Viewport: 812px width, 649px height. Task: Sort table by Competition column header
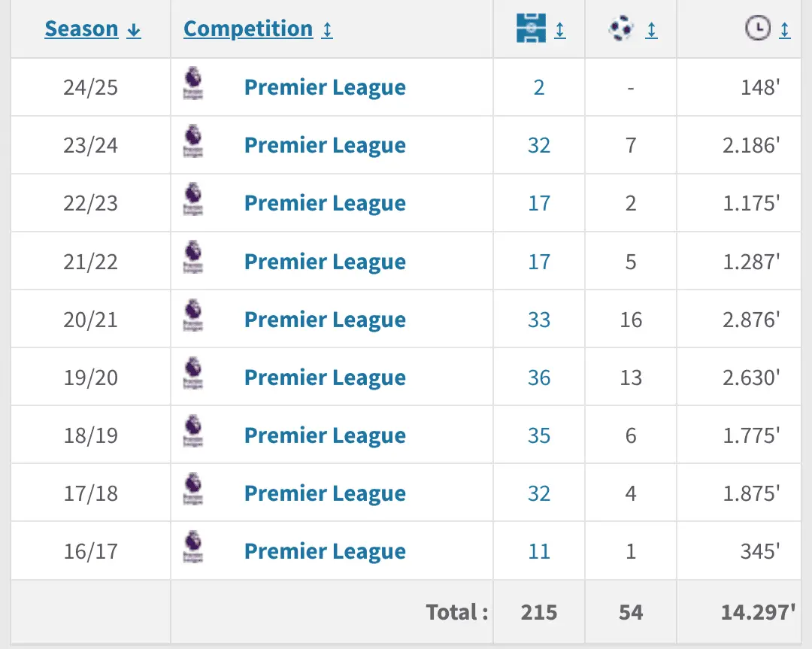(x=248, y=29)
